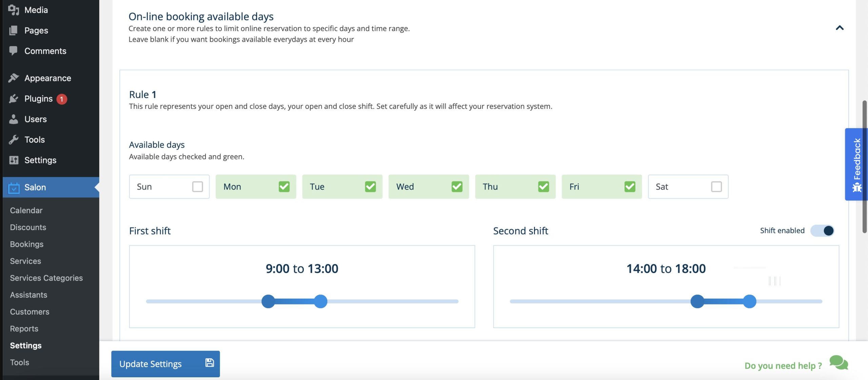Image resolution: width=868 pixels, height=380 pixels.
Task: Click the Appearance paintbrush icon
Action: [14, 78]
